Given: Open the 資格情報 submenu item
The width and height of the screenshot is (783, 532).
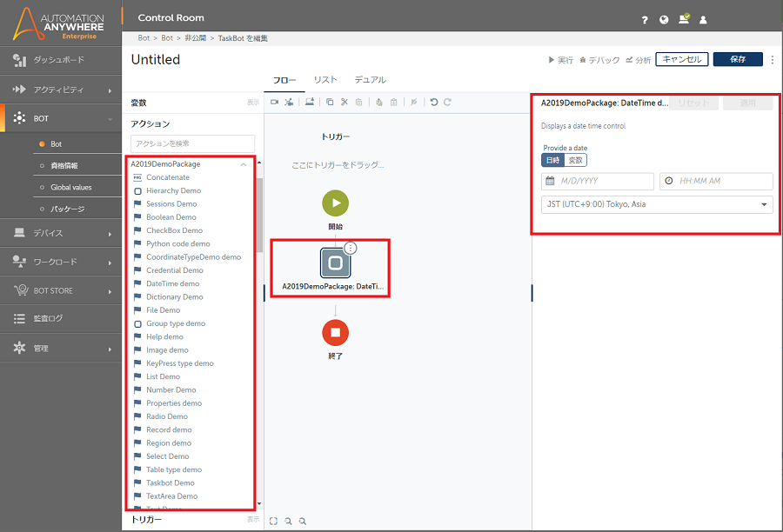Looking at the screenshot, I should pyautogui.click(x=64, y=166).
